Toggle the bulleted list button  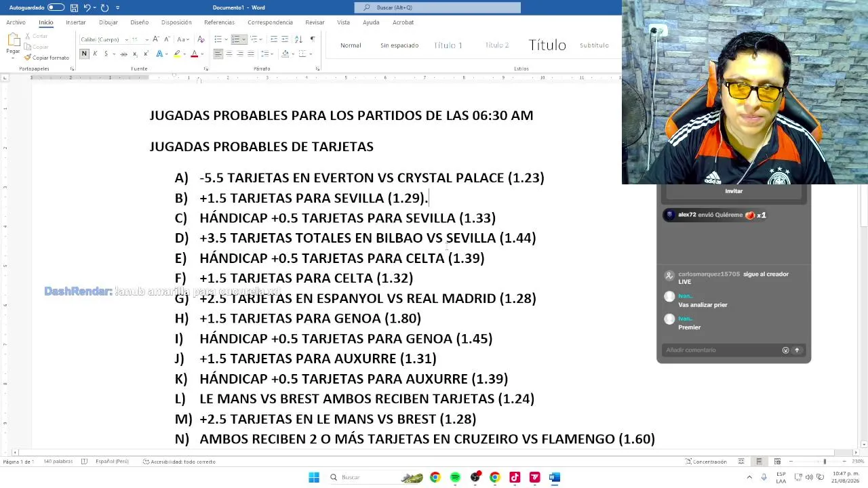click(218, 39)
